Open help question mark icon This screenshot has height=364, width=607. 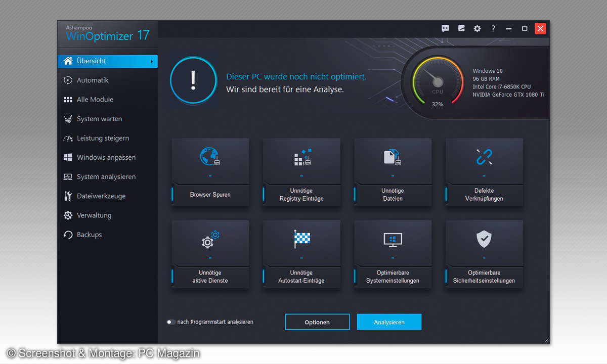click(493, 29)
